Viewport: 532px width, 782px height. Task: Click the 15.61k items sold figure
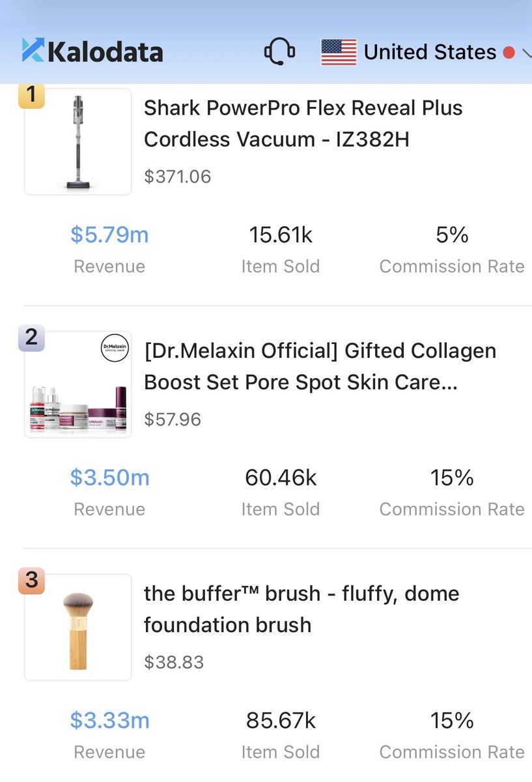(281, 235)
